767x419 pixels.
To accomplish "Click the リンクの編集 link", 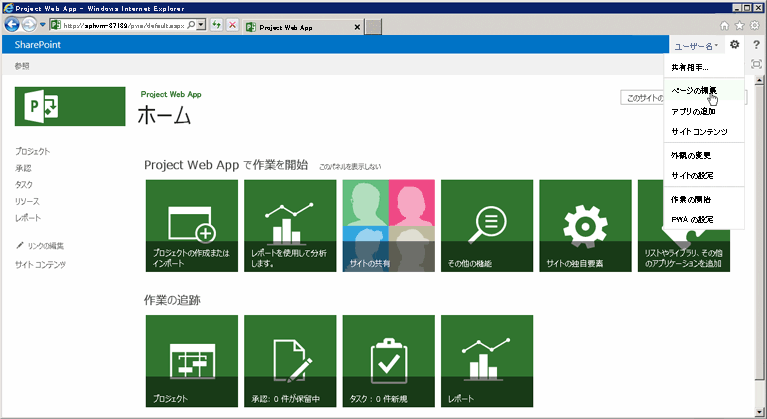I will (x=45, y=245).
